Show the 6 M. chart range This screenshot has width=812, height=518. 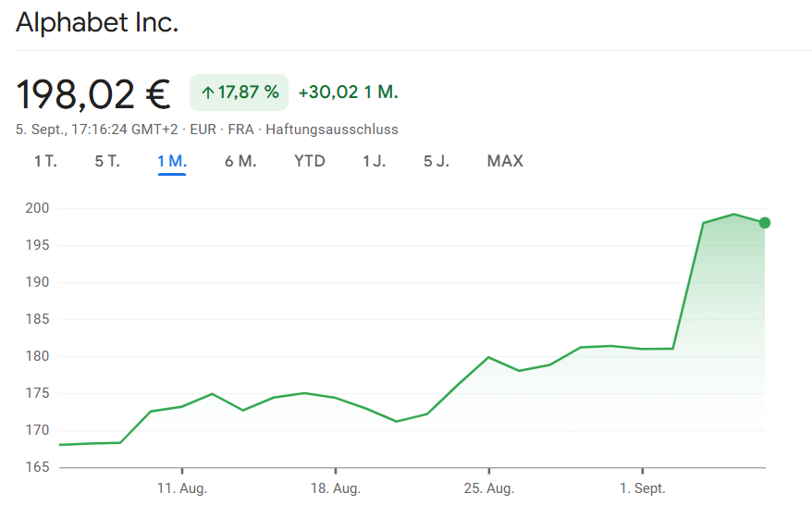[x=240, y=161]
